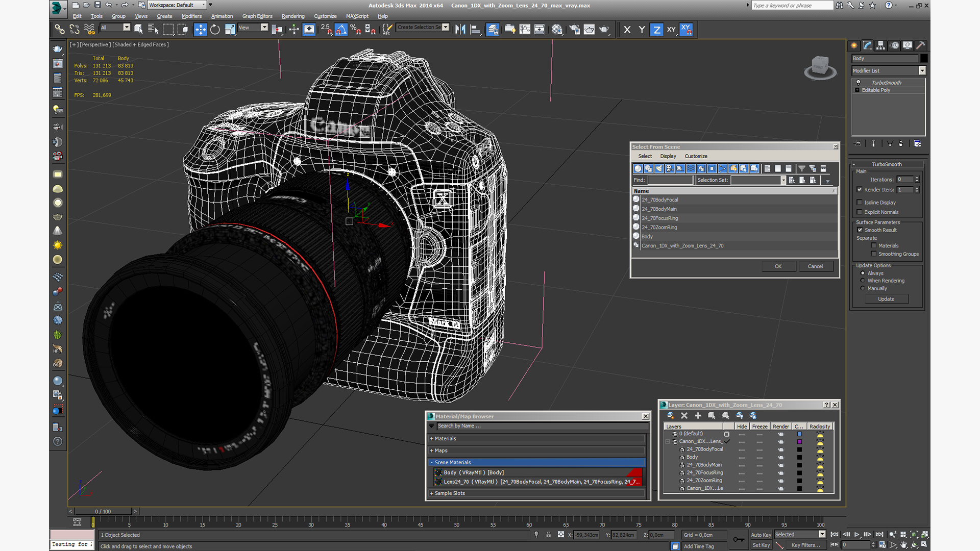Open Select by Name tool

pos(153,30)
